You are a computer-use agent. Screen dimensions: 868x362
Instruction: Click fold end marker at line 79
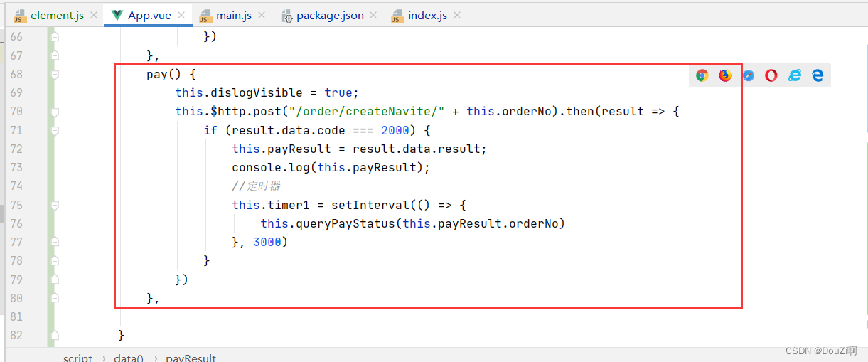pos(55,280)
